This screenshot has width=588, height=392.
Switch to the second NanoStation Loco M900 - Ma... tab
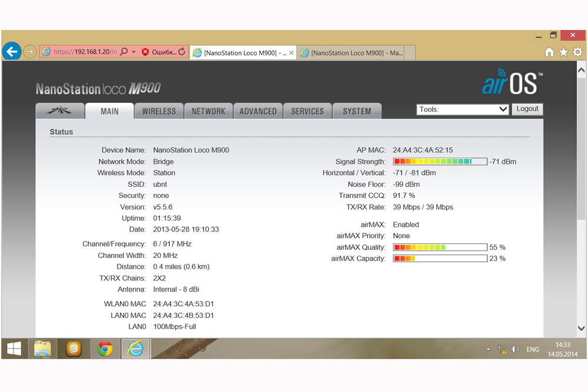point(351,53)
